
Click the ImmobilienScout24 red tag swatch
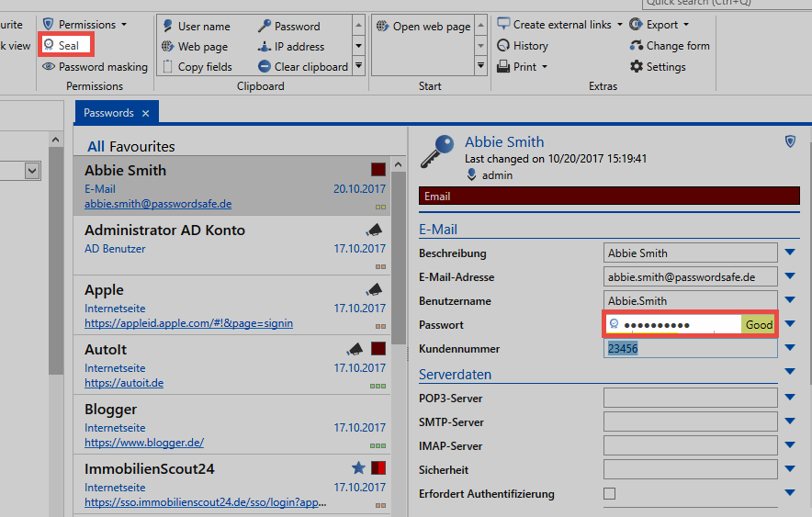[378, 467]
